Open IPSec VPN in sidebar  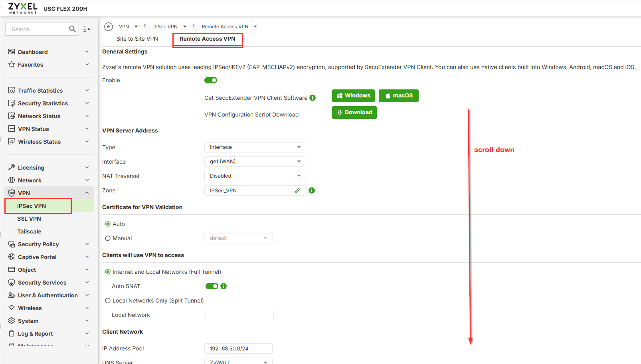pyautogui.click(x=32, y=206)
